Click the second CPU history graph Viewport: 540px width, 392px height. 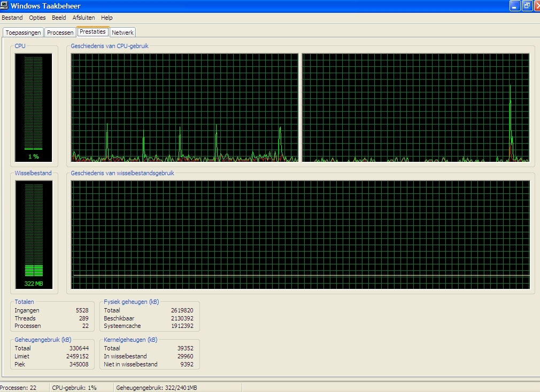point(415,107)
